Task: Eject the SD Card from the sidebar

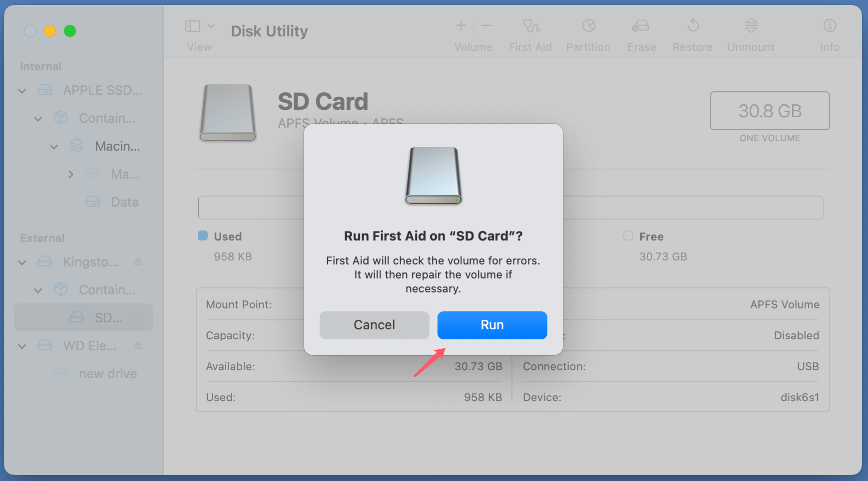Action: [x=138, y=317]
